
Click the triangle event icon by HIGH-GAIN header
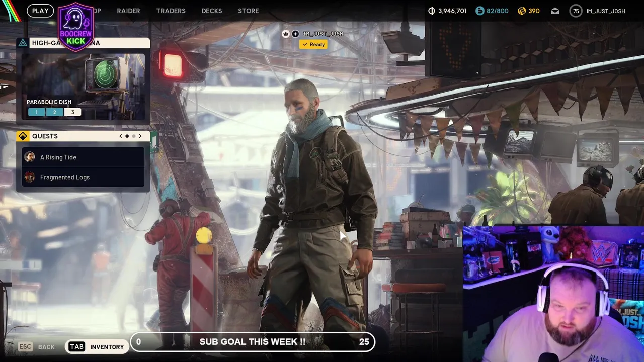pyautogui.click(x=23, y=43)
